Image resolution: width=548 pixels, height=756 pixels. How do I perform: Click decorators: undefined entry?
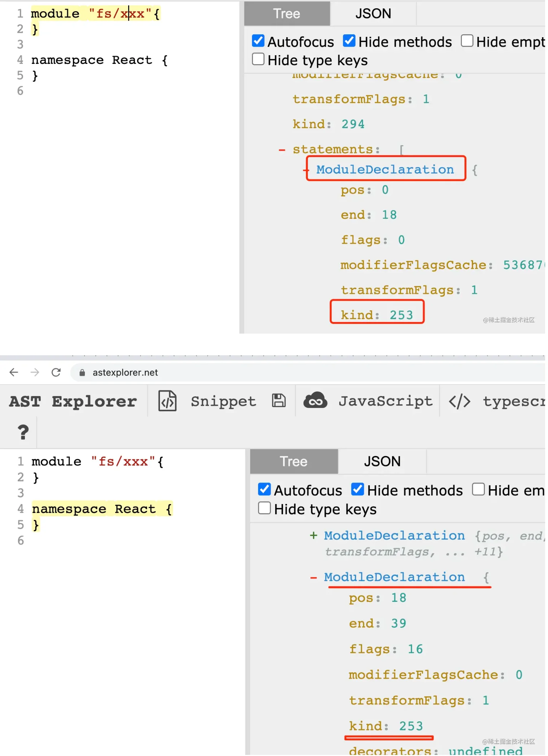[x=436, y=751]
